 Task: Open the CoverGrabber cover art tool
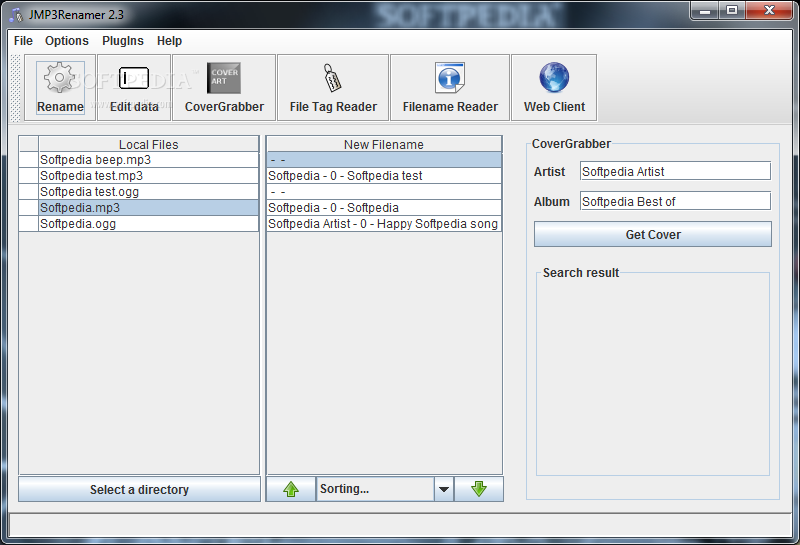(x=224, y=88)
